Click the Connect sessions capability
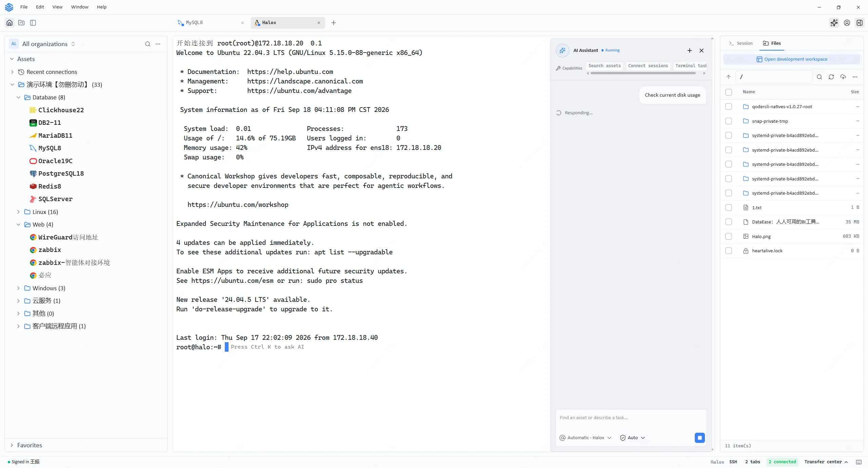 click(648, 66)
